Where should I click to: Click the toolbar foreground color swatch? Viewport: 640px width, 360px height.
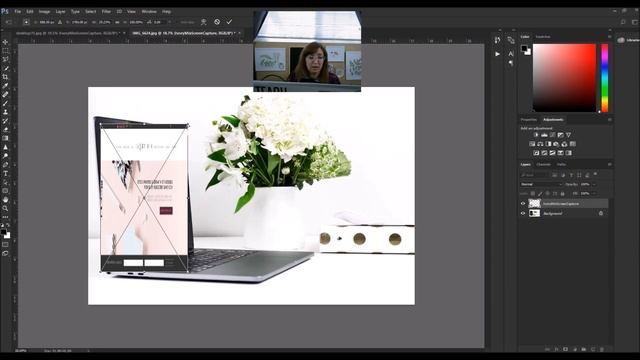[4, 232]
